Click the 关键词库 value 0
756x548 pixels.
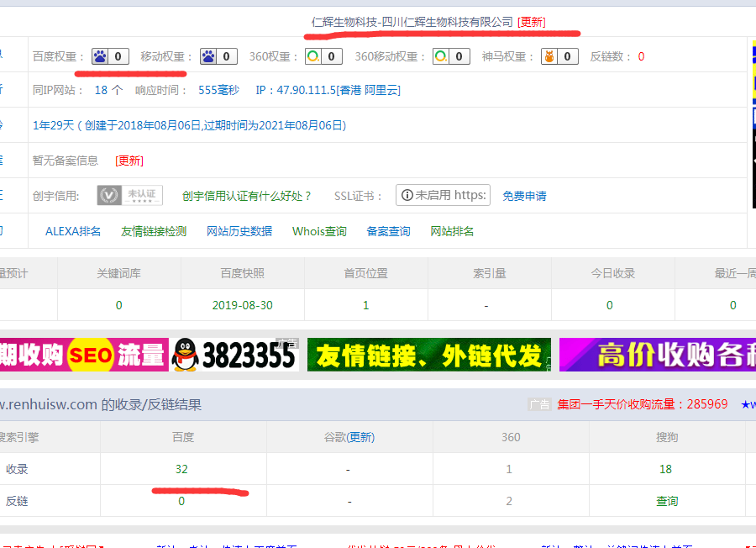coord(119,305)
